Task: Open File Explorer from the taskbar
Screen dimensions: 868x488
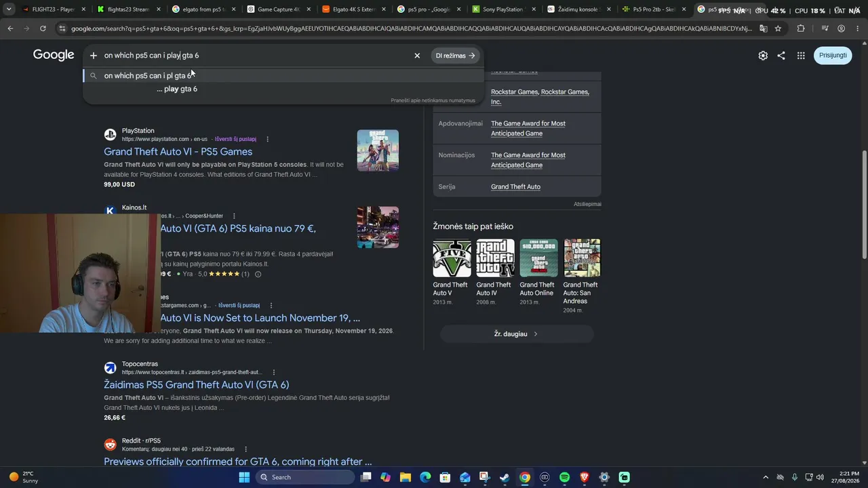Action: 406,477
